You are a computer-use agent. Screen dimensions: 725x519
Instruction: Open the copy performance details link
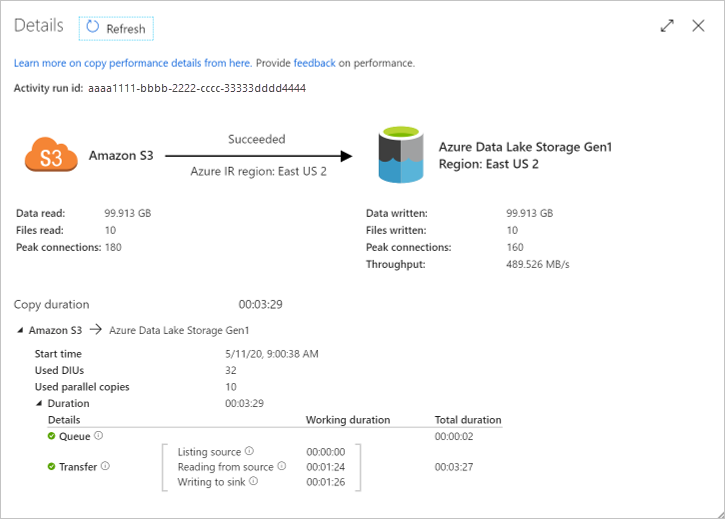(x=133, y=63)
